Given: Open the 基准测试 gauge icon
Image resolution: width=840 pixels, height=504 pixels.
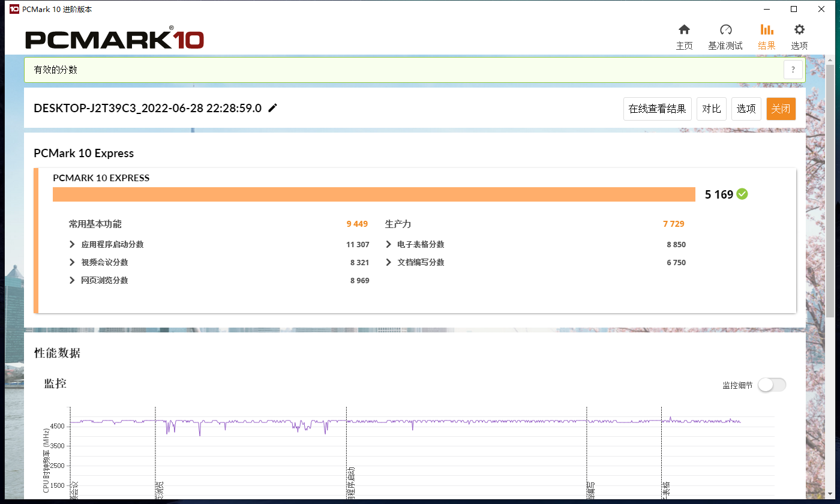Looking at the screenshot, I should click(725, 30).
